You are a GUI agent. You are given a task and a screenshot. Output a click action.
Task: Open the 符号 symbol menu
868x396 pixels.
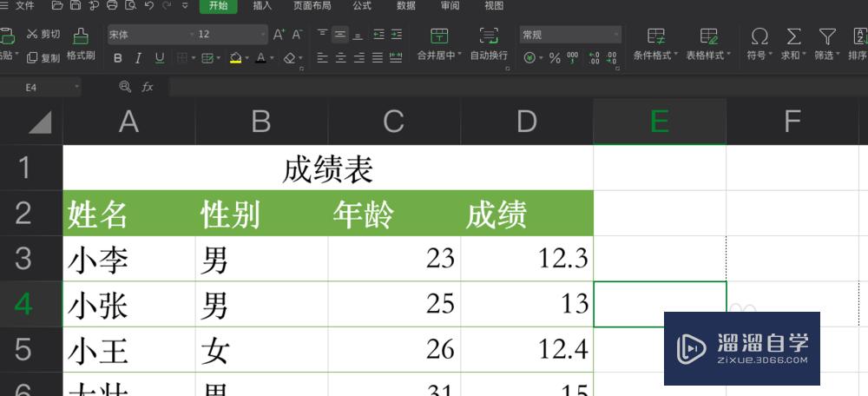tap(759, 45)
